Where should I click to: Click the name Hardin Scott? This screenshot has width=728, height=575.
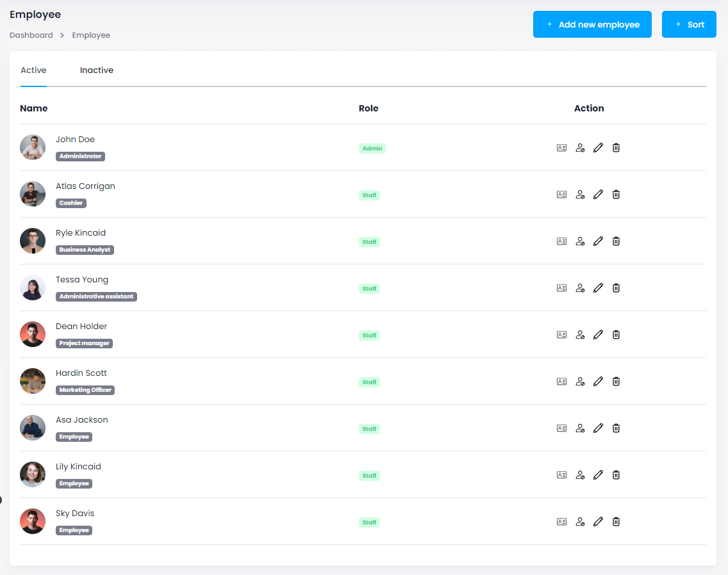point(81,373)
